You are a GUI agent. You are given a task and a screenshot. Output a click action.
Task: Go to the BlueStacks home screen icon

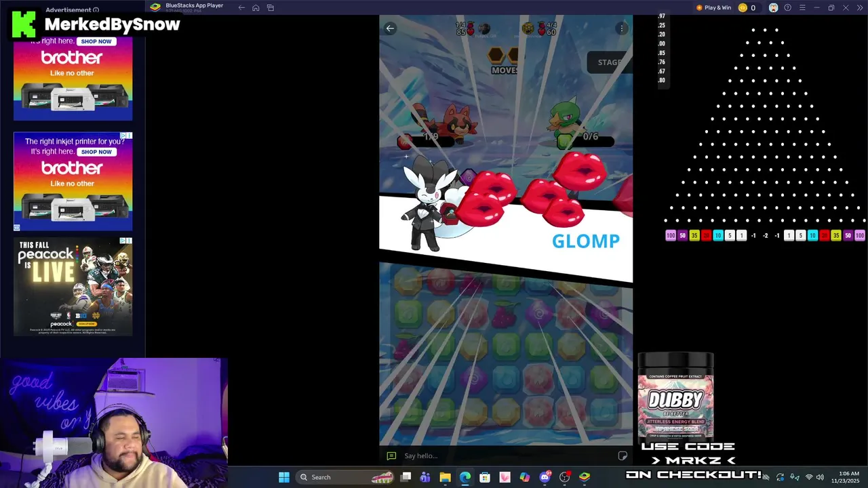[x=256, y=7]
